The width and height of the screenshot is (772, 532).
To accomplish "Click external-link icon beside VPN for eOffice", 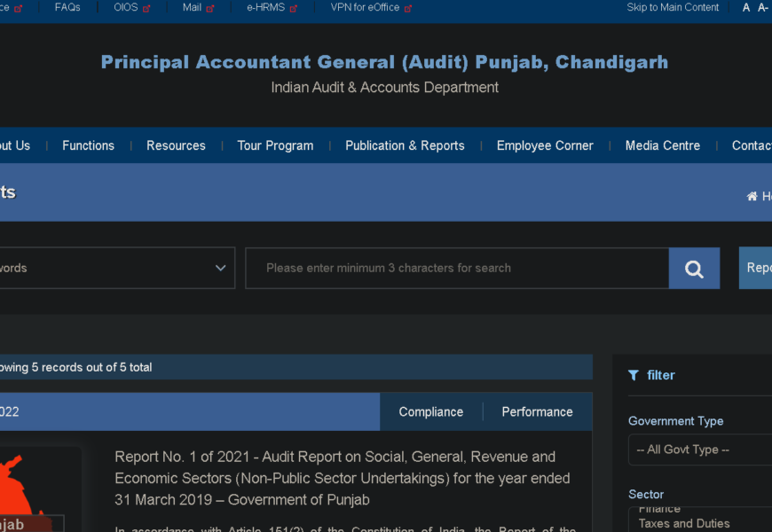I will point(408,8).
